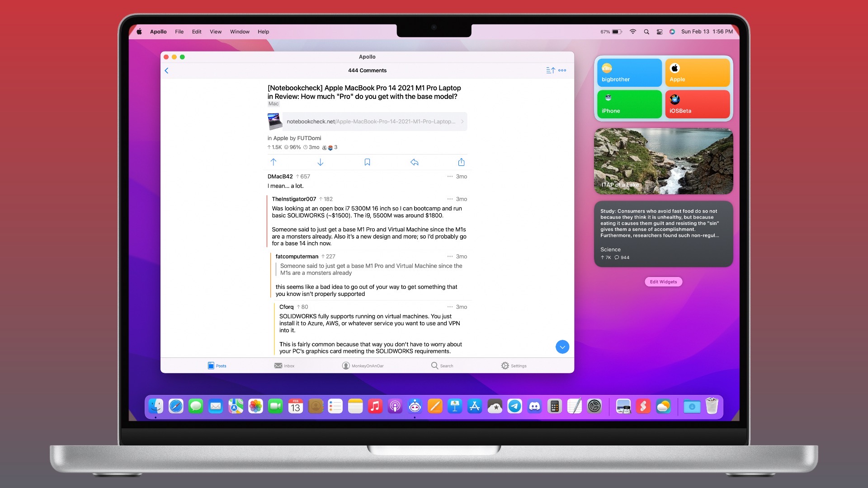Open the ITAP of a Lake photo widget
The height and width of the screenshot is (488, 868).
[663, 161]
